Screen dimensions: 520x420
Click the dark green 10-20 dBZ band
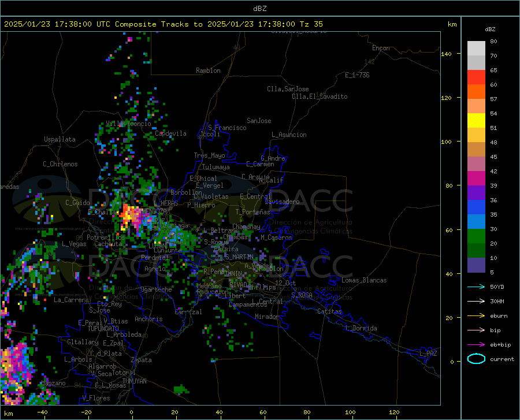(476, 251)
